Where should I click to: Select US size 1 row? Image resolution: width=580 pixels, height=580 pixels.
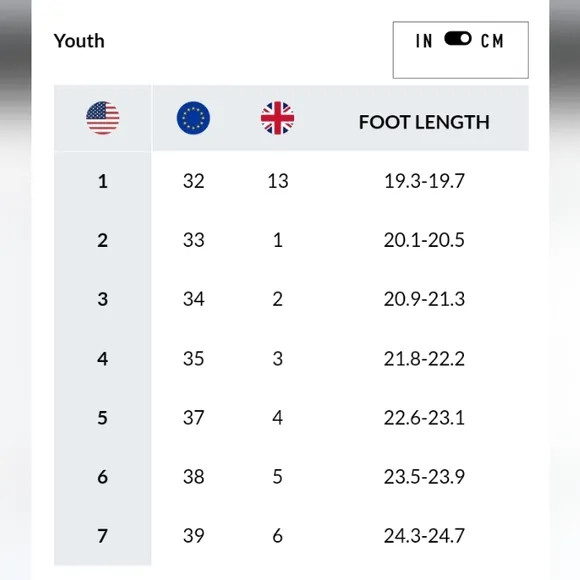[x=291, y=181]
